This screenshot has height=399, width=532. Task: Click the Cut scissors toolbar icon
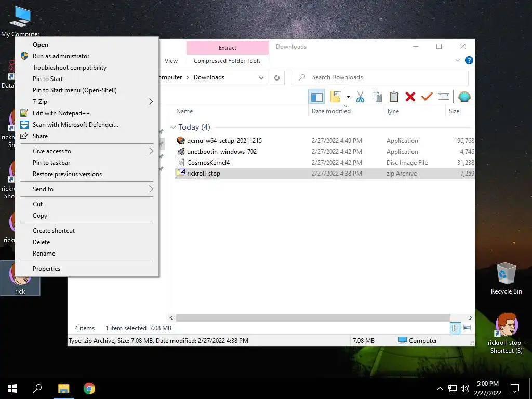360,97
